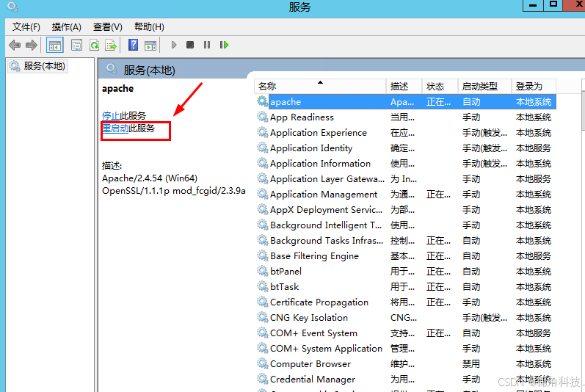Click the Export List toolbar icon

click(x=111, y=46)
